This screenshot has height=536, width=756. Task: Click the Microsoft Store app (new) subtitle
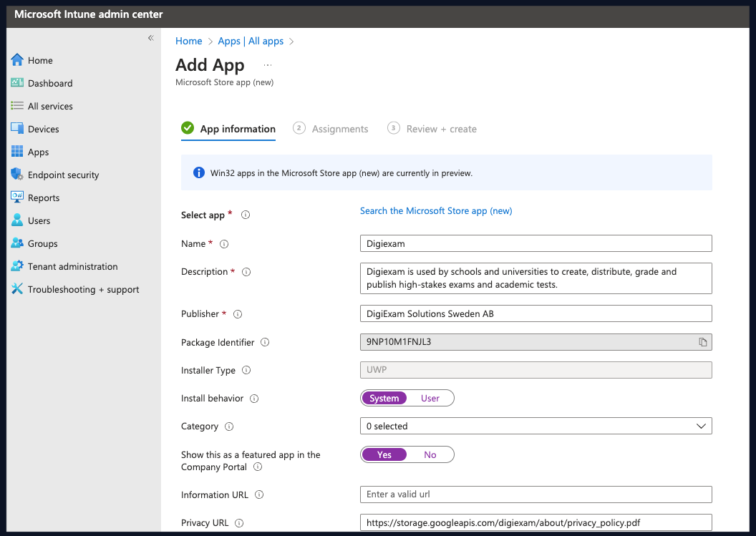tap(225, 82)
